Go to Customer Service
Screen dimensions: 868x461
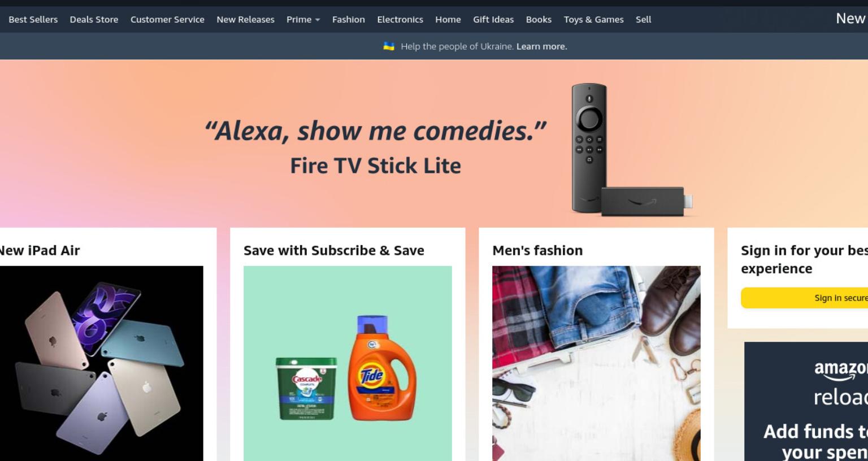pyautogui.click(x=167, y=19)
